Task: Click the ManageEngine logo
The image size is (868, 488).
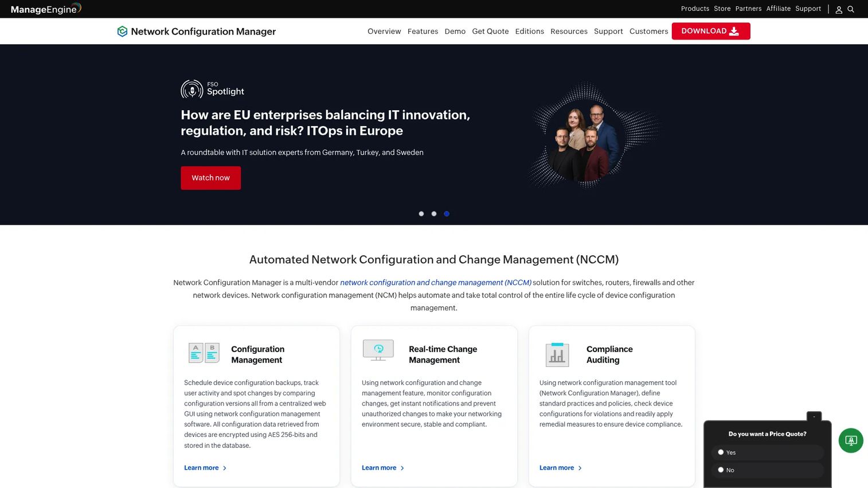Action: coord(46,9)
